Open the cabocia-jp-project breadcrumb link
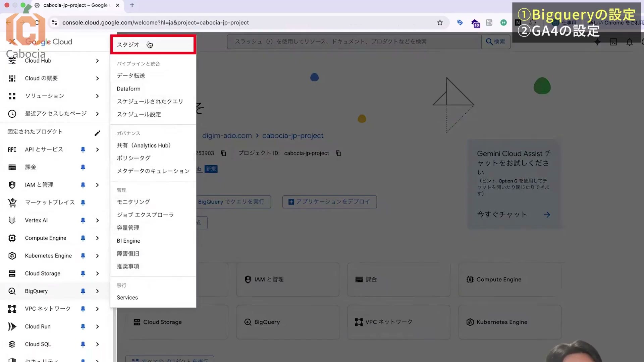The width and height of the screenshot is (644, 362). pyautogui.click(x=293, y=136)
